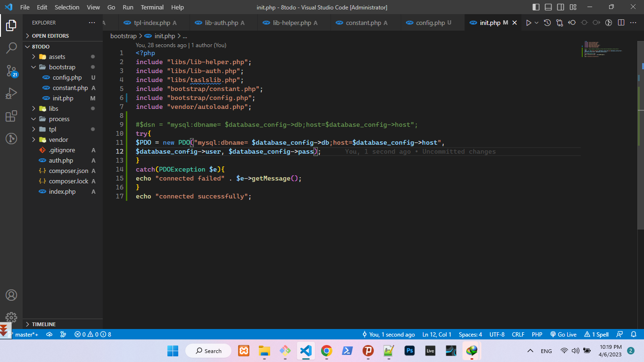Open auth.php in the explorer
The height and width of the screenshot is (362, 644).
[63, 160]
